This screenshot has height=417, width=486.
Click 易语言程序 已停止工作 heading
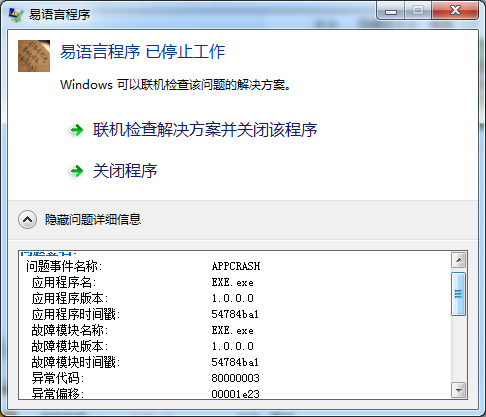point(143,52)
